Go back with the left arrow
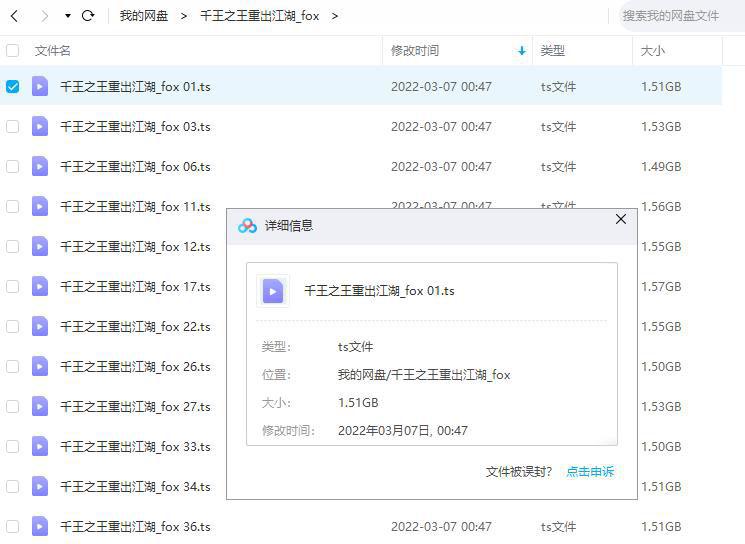Image resolution: width=745 pixels, height=544 pixels. click(14, 16)
